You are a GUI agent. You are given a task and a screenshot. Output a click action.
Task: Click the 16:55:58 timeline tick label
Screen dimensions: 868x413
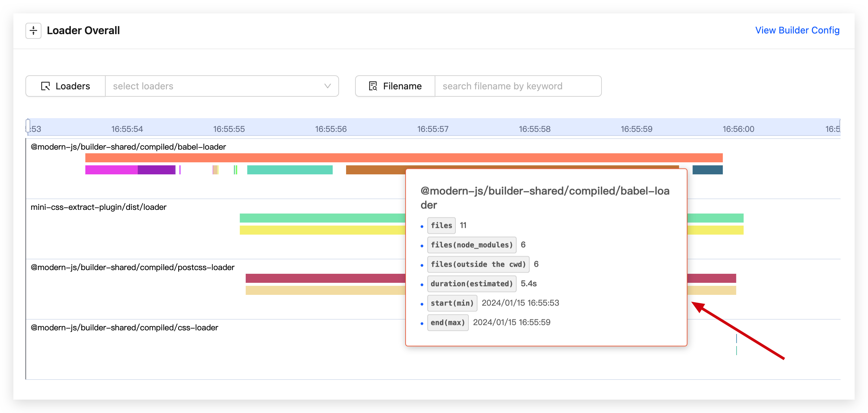click(x=534, y=129)
